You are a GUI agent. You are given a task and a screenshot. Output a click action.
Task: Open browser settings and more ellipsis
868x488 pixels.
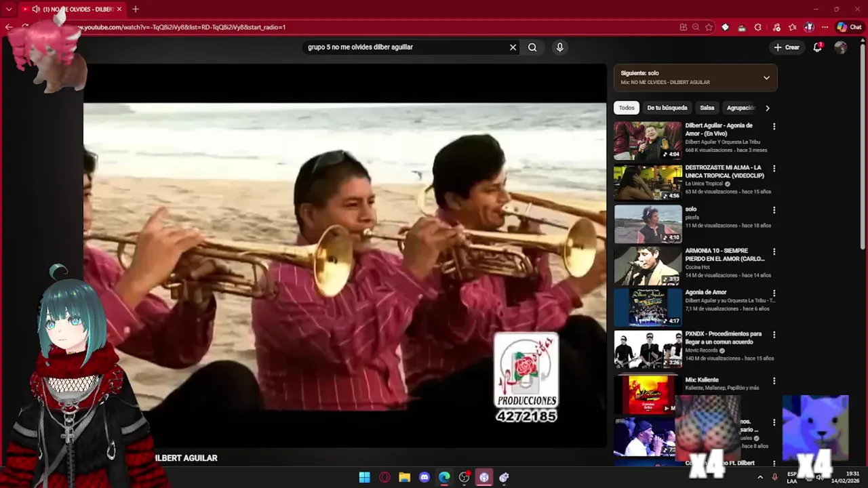coord(825,28)
